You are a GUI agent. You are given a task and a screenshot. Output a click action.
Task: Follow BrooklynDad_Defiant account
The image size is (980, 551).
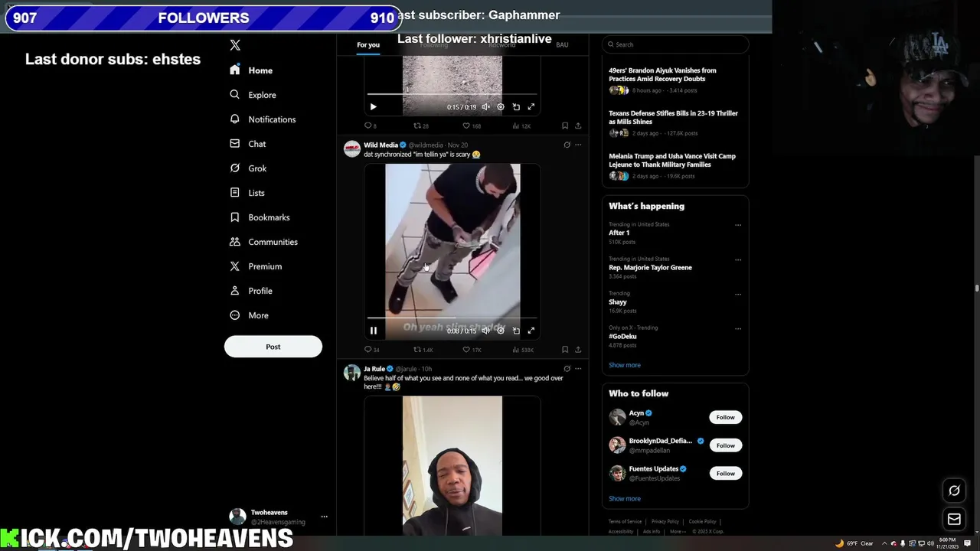(725, 445)
